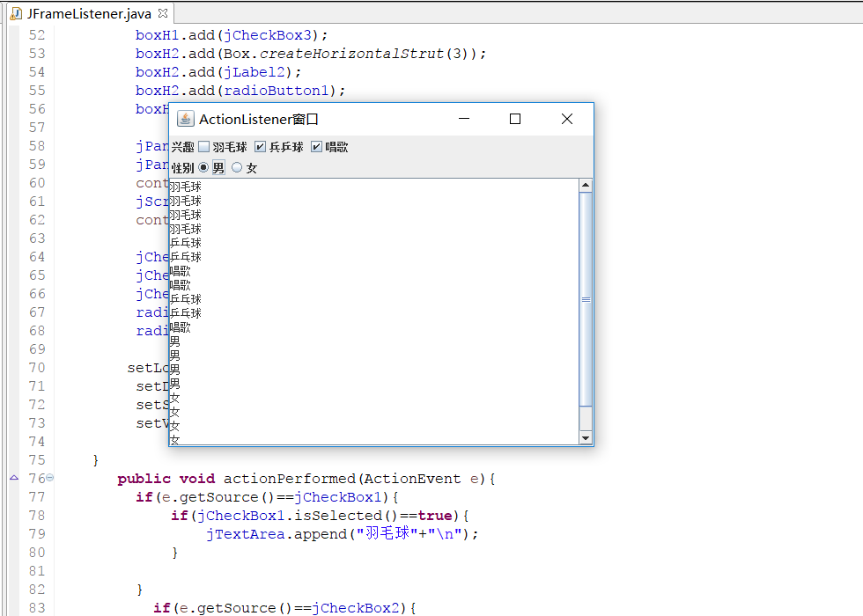Click on radioButton1 in line 55
Screen dimensions: 863x616
pos(277,91)
